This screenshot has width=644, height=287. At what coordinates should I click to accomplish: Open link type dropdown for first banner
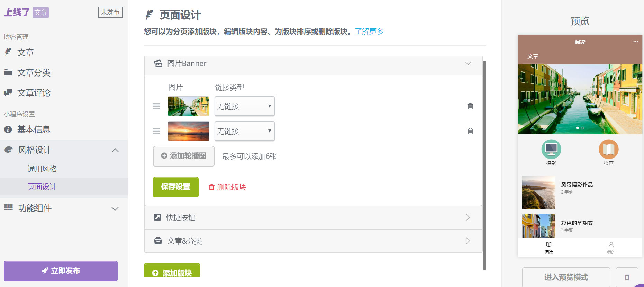(x=244, y=106)
